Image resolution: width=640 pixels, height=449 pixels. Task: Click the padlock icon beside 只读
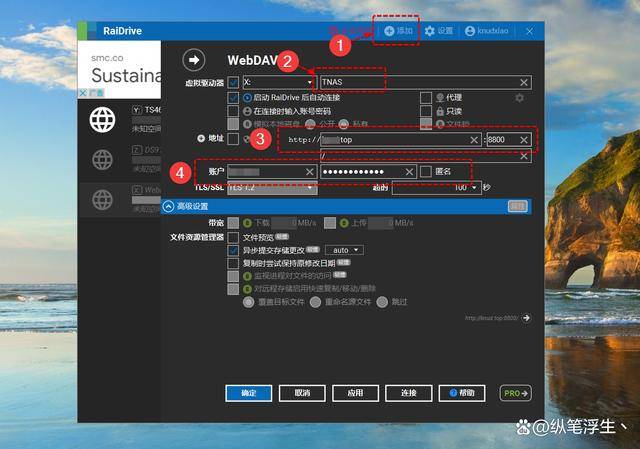(x=440, y=111)
